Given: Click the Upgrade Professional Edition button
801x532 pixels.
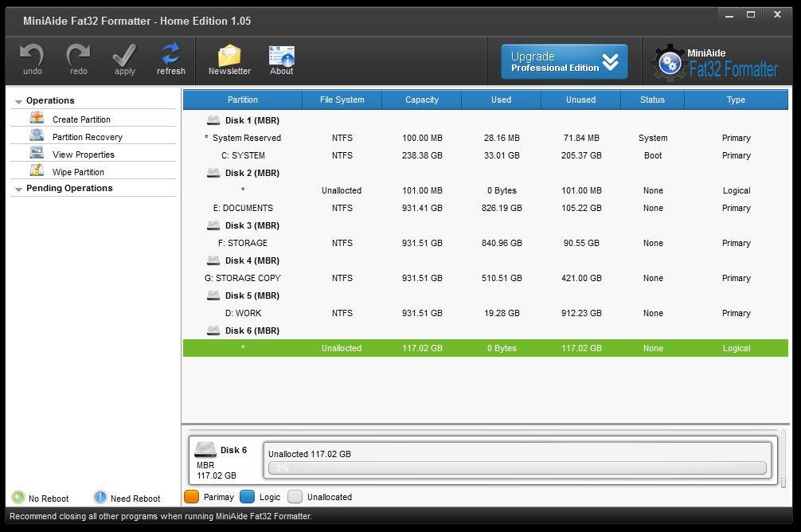Looking at the screenshot, I should click(x=564, y=62).
